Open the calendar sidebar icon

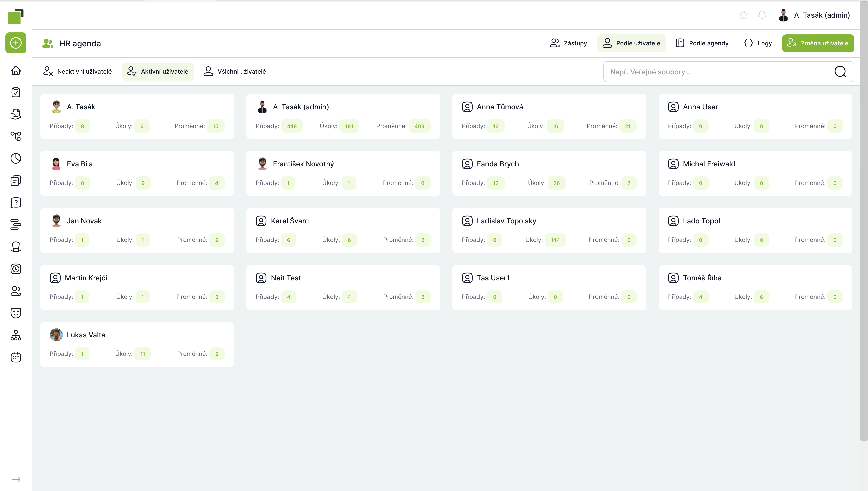(16, 357)
